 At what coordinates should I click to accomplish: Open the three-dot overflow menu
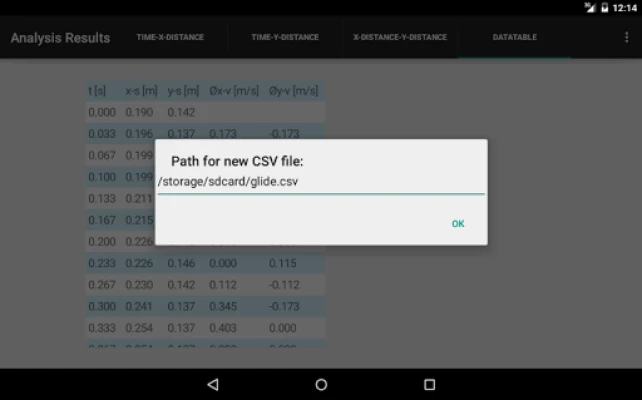626,38
